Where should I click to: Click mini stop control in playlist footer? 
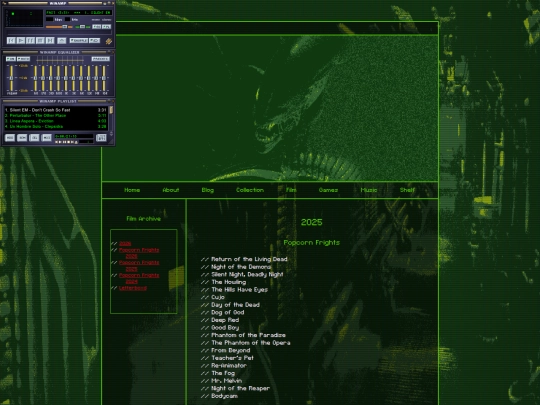coord(69,142)
